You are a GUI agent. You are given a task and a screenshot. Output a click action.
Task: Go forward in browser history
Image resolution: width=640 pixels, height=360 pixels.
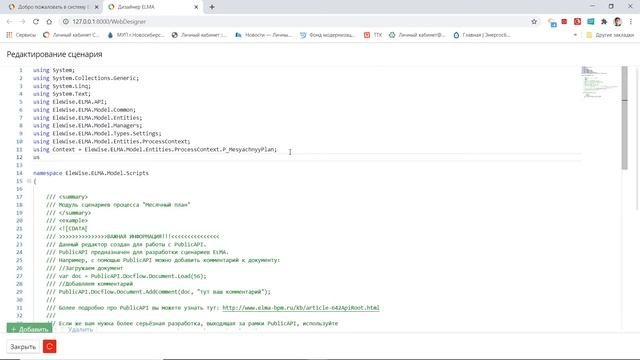pos(22,22)
